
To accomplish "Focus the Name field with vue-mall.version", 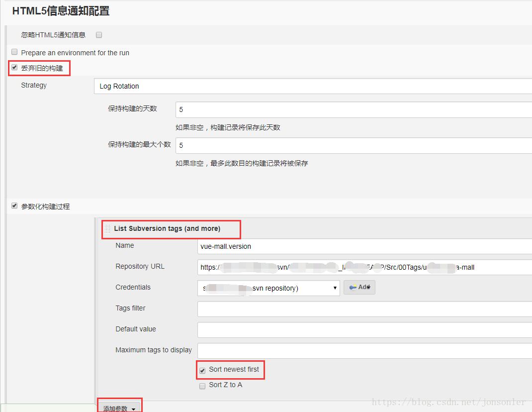I will (x=364, y=246).
